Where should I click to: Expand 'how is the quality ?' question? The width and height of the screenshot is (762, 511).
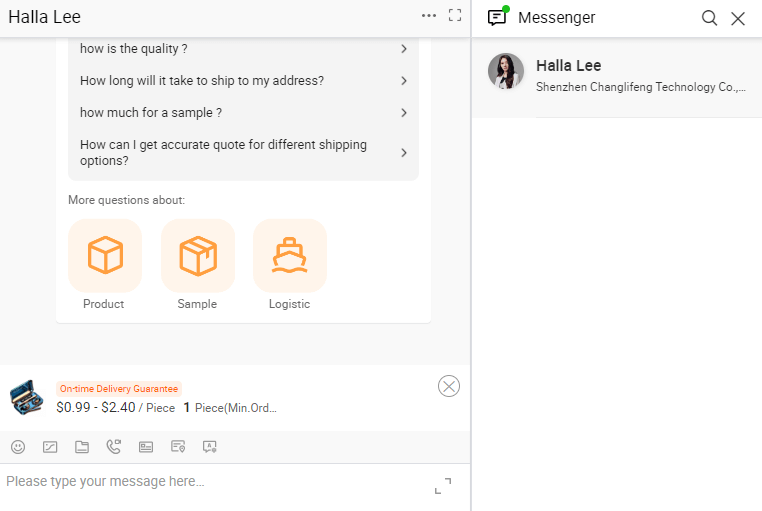tap(243, 49)
